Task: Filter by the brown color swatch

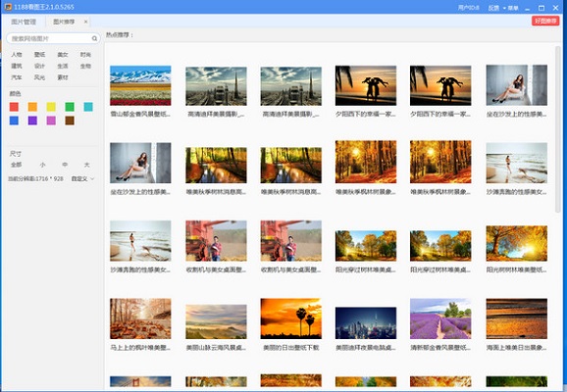Action: pyautogui.click(x=70, y=121)
